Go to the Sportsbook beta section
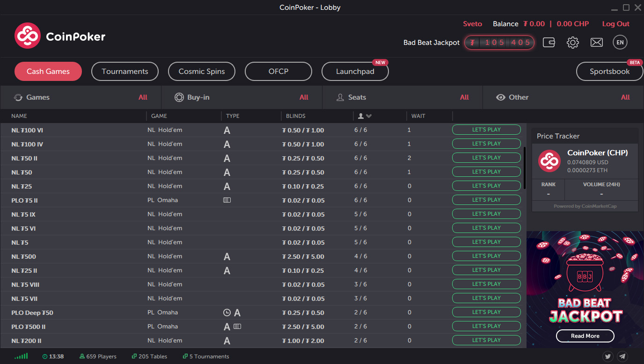This screenshot has width=644, height=364. tap(609, 72)
